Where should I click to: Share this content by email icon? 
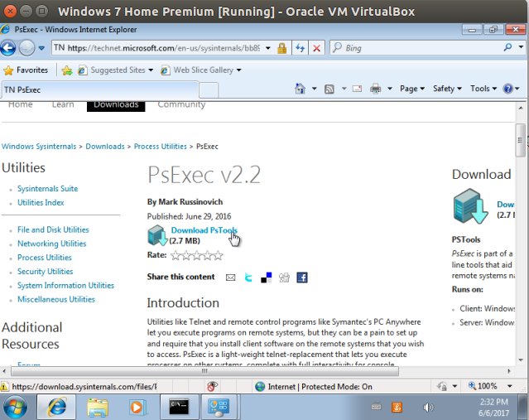[230, 278]
